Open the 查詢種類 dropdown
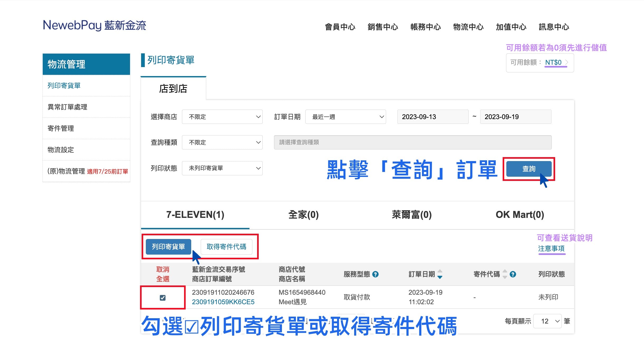 (222, 142)
